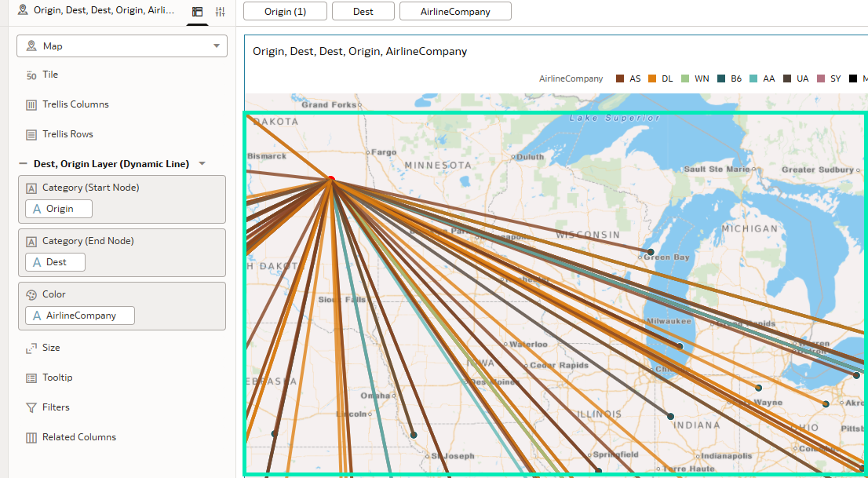Click the AA teal legend swatch
The height and width of the screenshot is (478, 868).
[754, 78]
